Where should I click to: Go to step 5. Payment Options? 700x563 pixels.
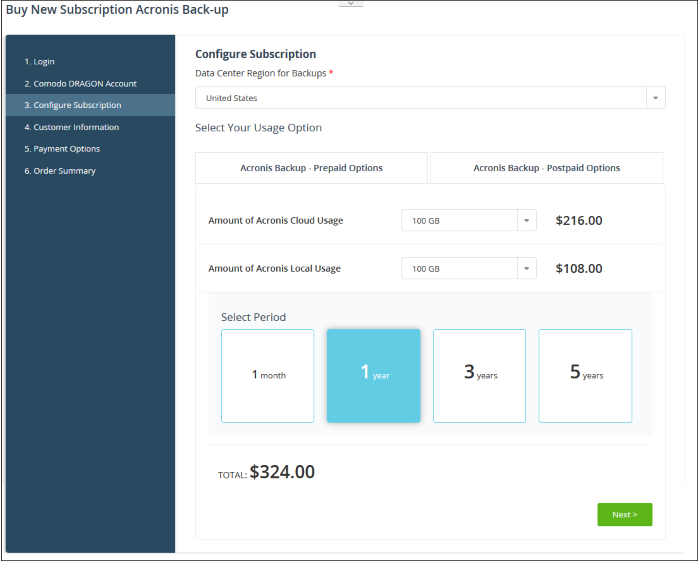click(62, 149)
